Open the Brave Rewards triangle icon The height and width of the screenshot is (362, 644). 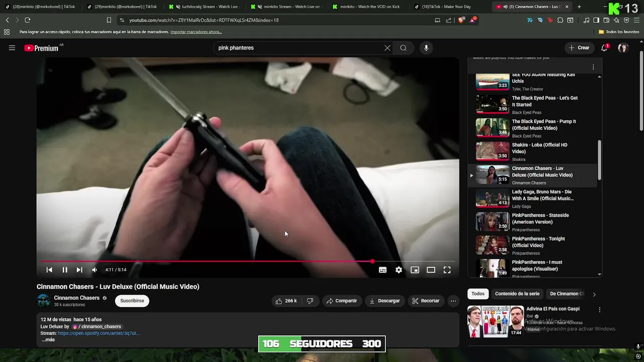click(473, 20)
